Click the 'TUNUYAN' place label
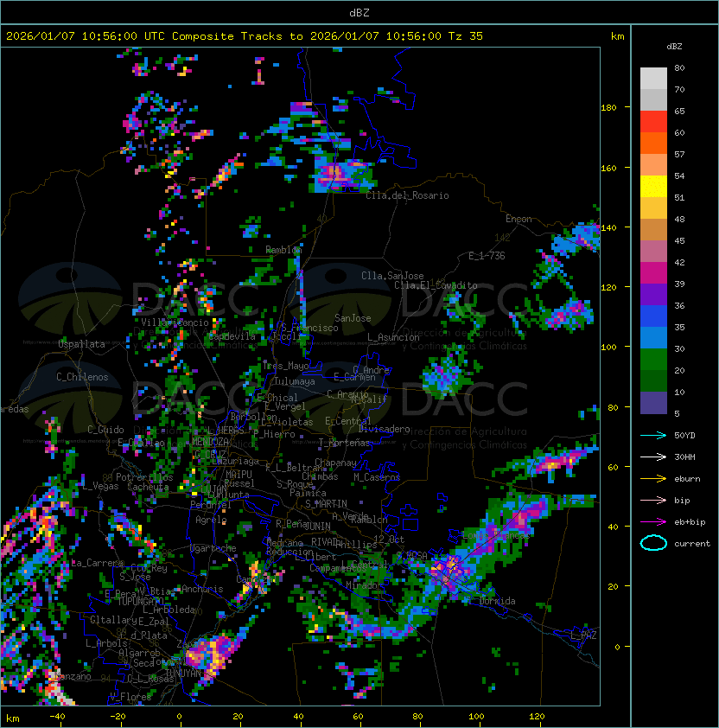The width and height of the screenshot is (719, 728). 183,673
